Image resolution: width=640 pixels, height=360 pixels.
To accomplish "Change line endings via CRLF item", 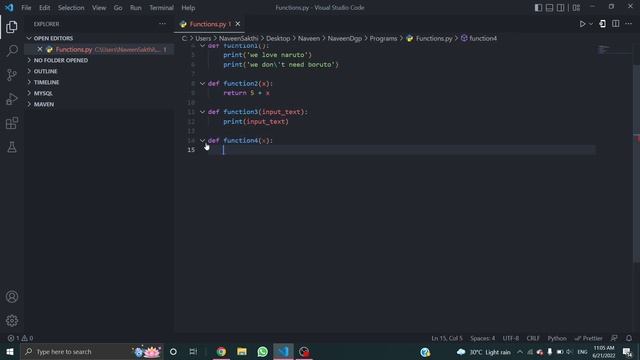I will pos(533,338).
